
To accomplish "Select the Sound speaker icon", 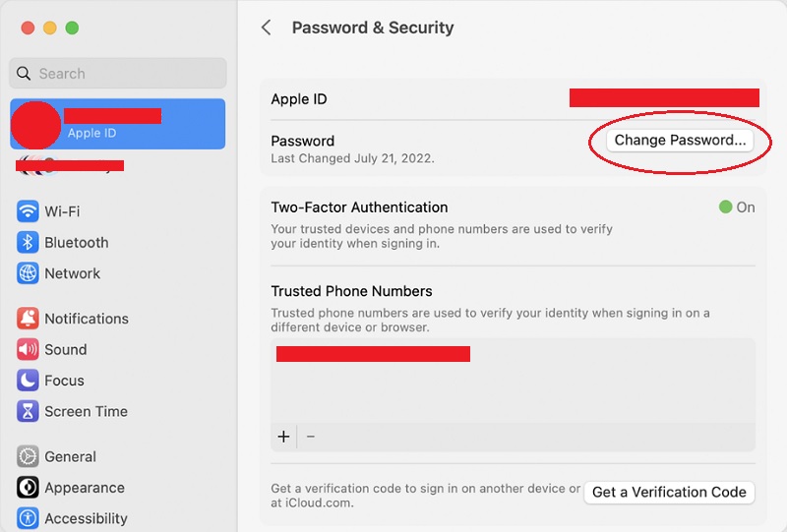I will click(28, 349).
